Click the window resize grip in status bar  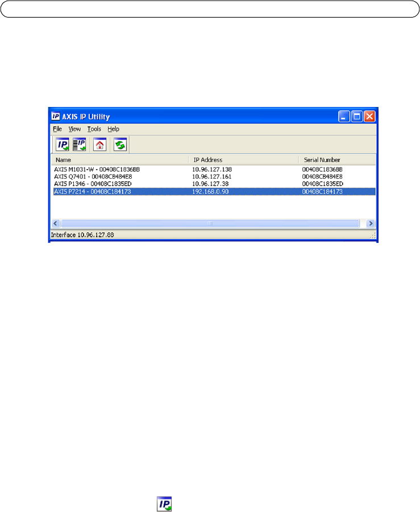click(373, 236)
